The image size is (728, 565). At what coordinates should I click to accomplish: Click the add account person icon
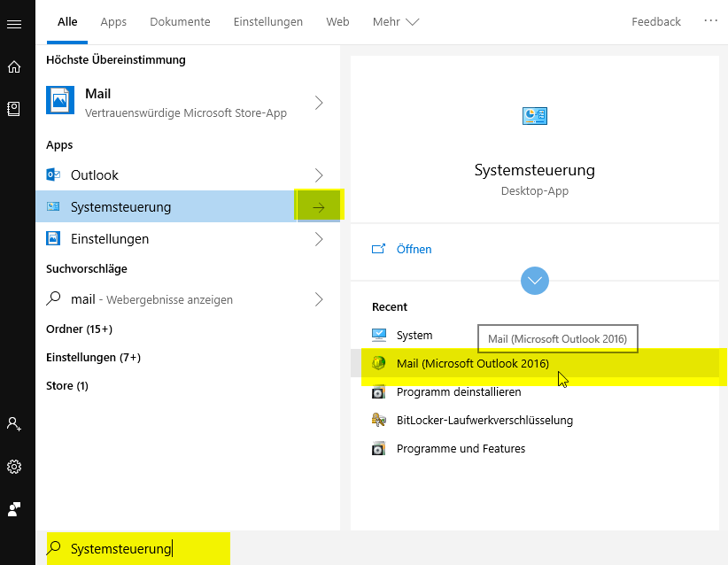point(14,424)
